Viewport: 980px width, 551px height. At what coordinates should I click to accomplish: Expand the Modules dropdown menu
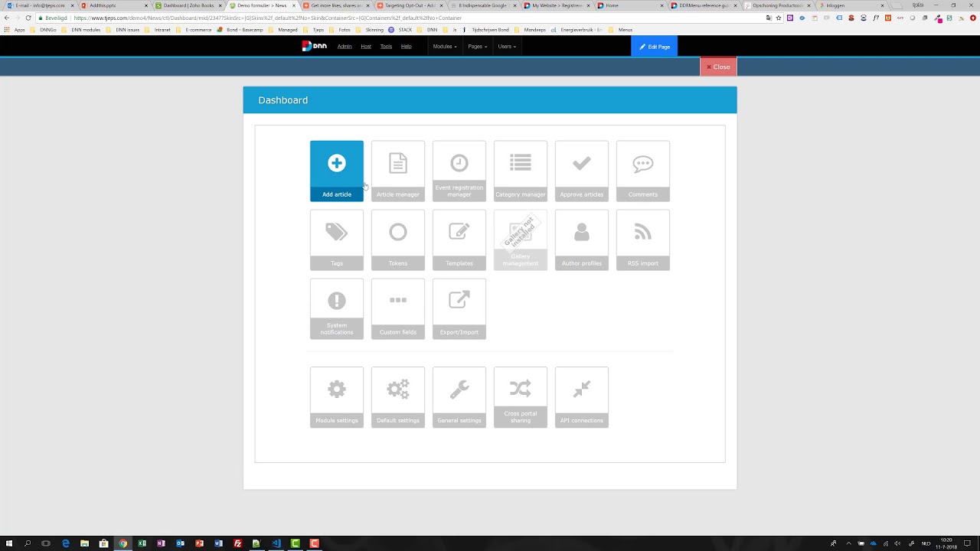tap(445, 47)
